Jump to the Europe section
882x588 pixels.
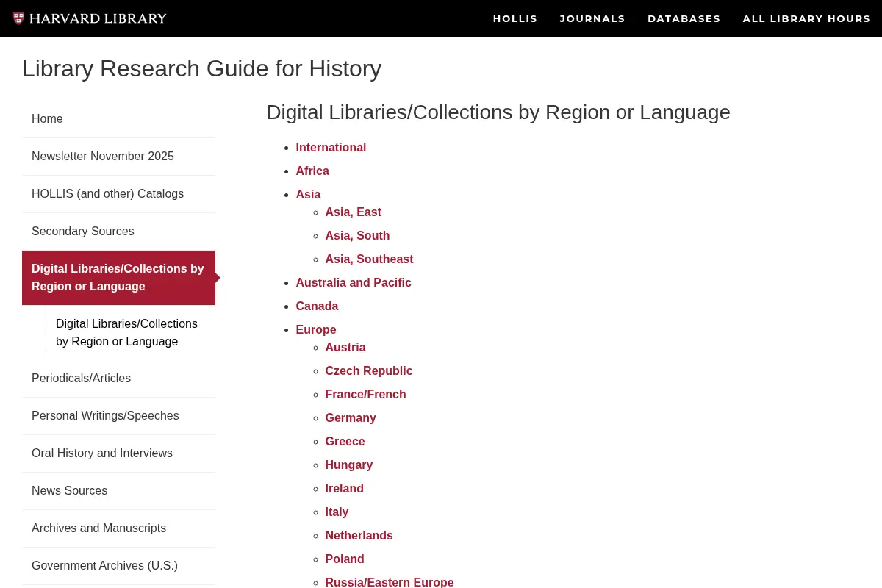[316, 330]
